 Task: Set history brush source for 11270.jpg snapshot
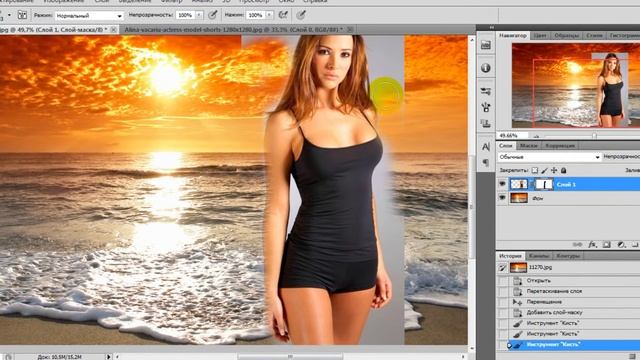[x=502, y=268]
